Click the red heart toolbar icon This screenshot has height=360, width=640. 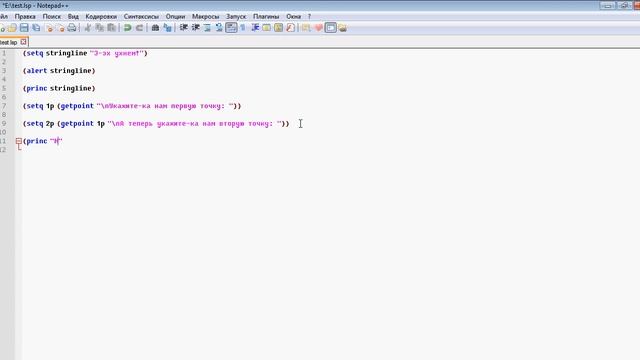[x=318, y=28]
